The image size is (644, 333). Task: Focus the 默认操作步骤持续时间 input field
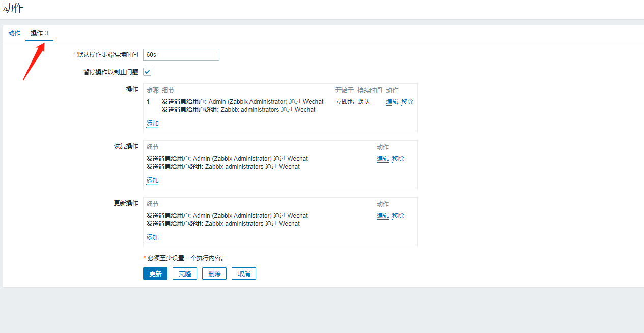coord(181,55)
